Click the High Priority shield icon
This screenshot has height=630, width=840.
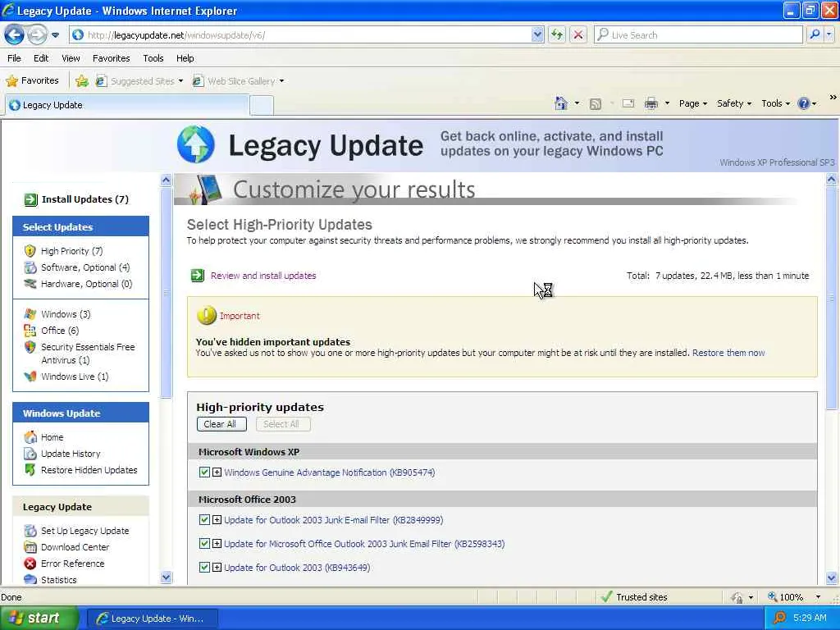30,251
